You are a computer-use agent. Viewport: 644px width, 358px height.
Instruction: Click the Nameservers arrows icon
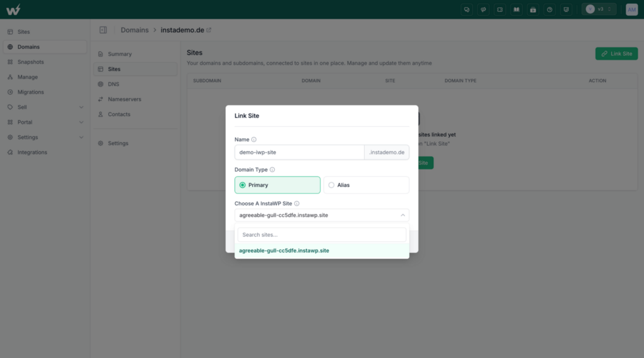coord(100,99)
